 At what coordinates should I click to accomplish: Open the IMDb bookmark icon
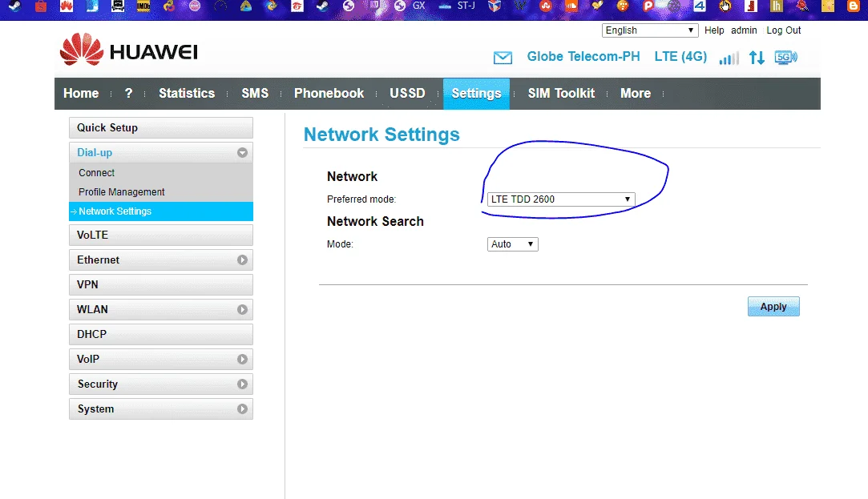143,6
